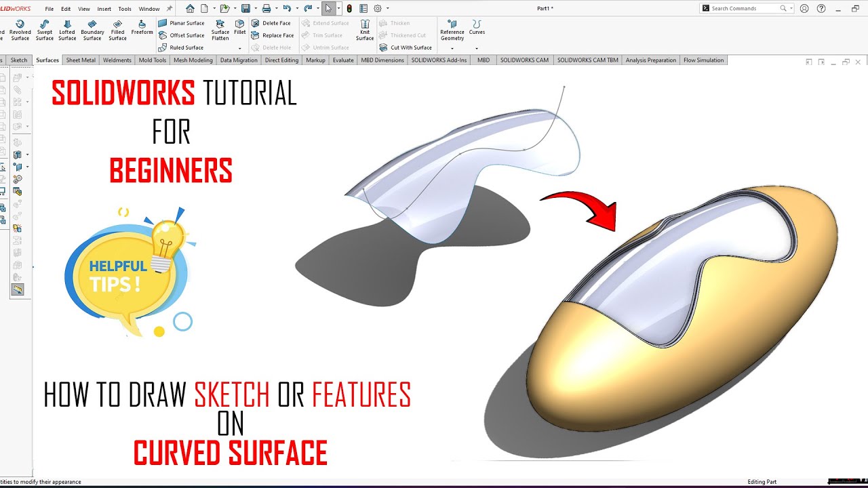This screenshot has width=868, height=488.
Task: Expand the Print dropdown arrow
Action: pyautogui.click(x=275, y=9)
